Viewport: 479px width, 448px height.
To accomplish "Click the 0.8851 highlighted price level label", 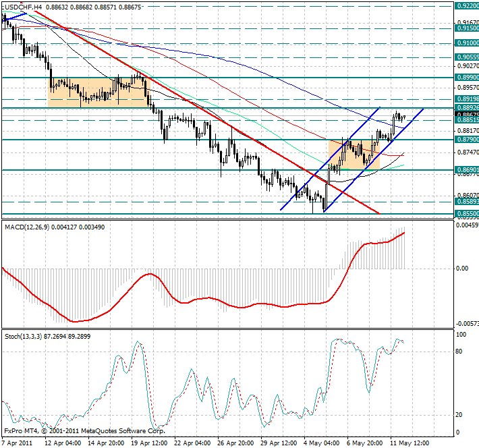I will [x=467, y=120].
